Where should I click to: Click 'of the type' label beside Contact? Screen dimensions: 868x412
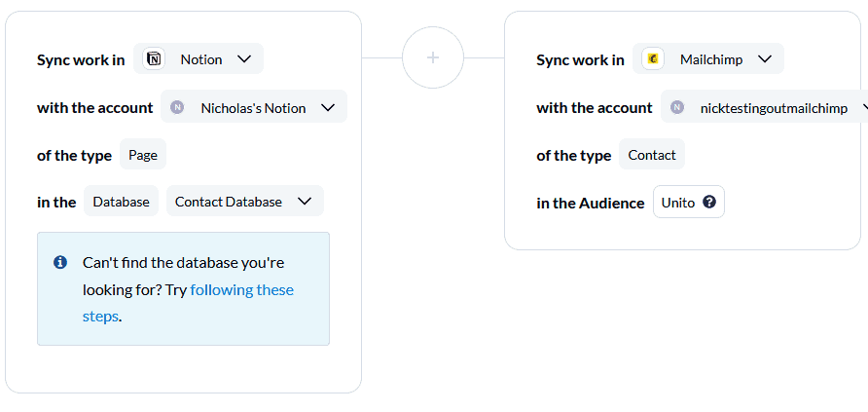573,156
